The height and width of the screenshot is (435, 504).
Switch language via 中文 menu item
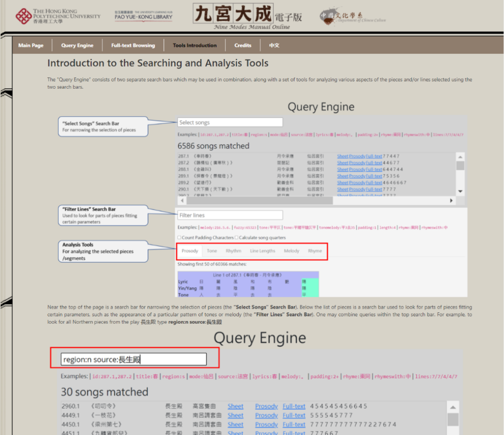click(274, 45)
